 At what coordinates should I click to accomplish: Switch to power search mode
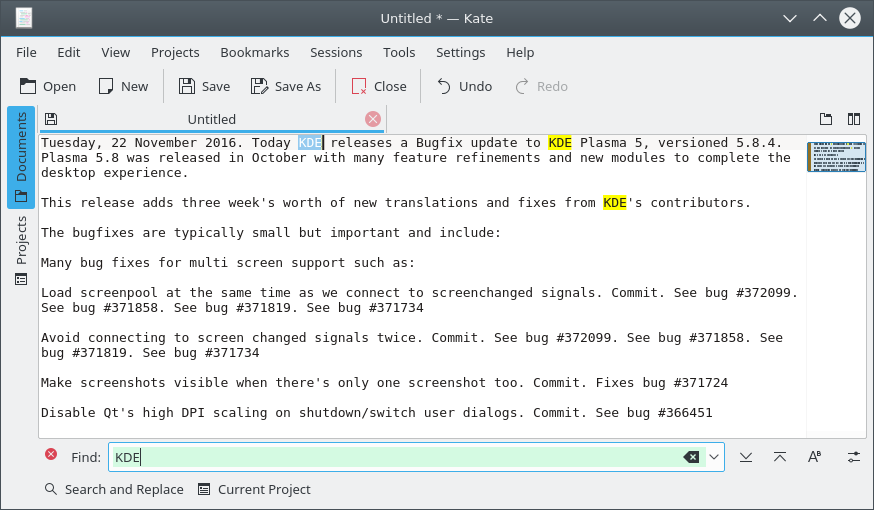pyautogui.click(x=853, y=457)
